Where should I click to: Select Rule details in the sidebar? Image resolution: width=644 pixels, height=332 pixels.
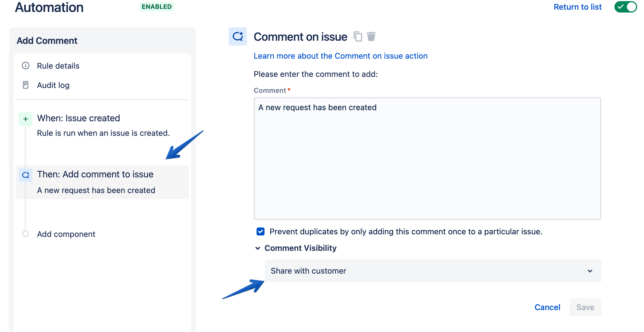58,66
